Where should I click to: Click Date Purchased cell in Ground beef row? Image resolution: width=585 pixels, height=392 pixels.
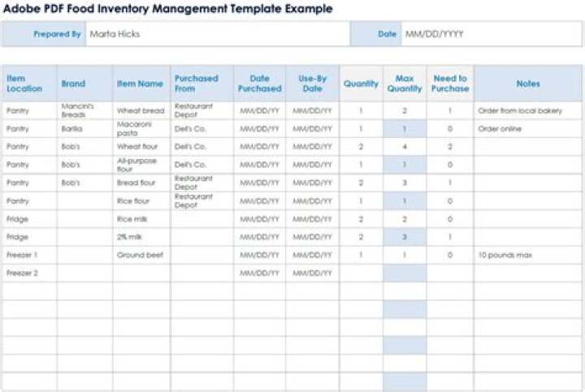point(260,255)
